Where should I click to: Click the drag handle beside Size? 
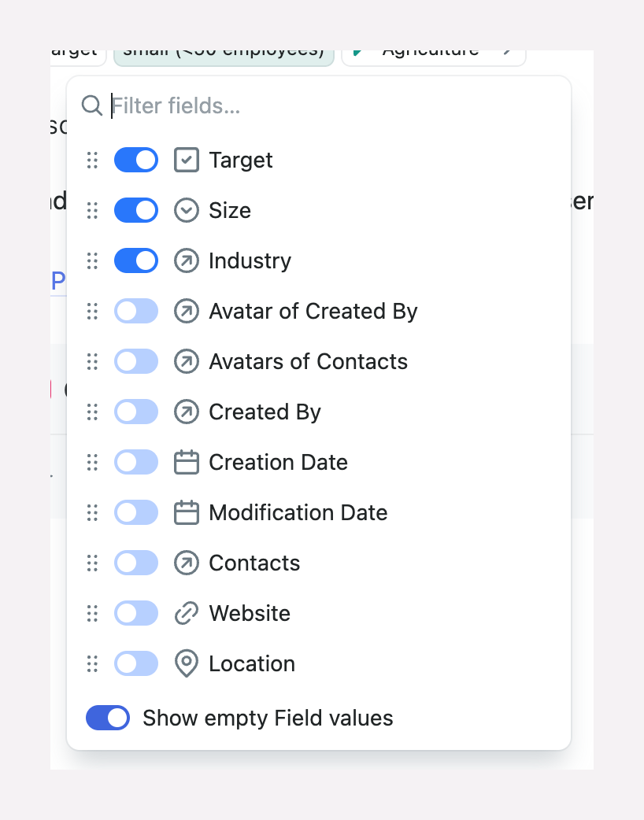[91, 210]
